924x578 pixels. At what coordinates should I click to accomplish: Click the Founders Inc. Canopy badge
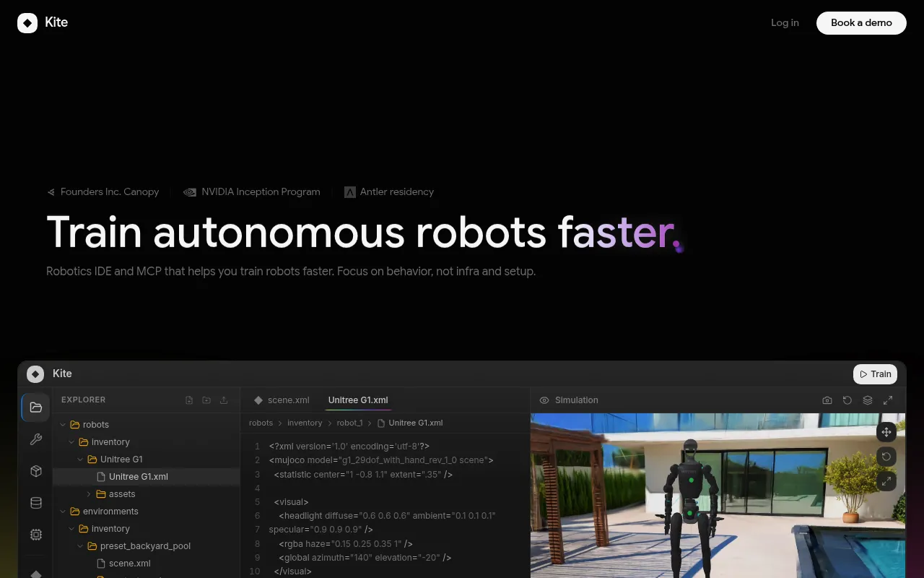103,191
